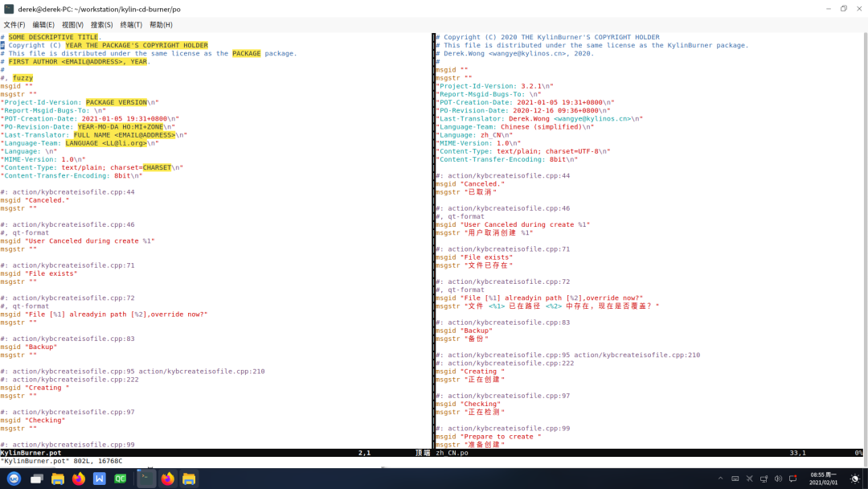The image size is (868, 489).
Task: Click msgstr "文件已存在" in right pane
Action: pyautogui.click(x=474, y=265)
